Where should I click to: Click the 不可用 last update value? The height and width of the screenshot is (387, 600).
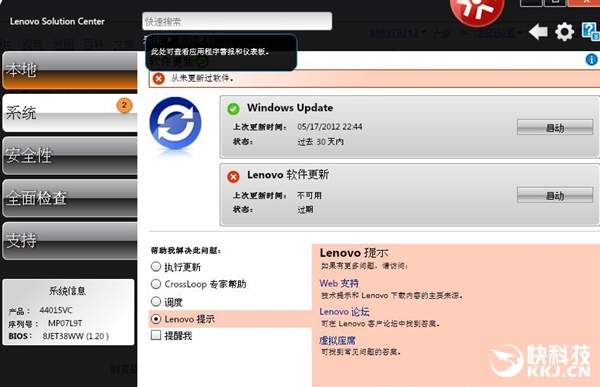tap(309, 196)
